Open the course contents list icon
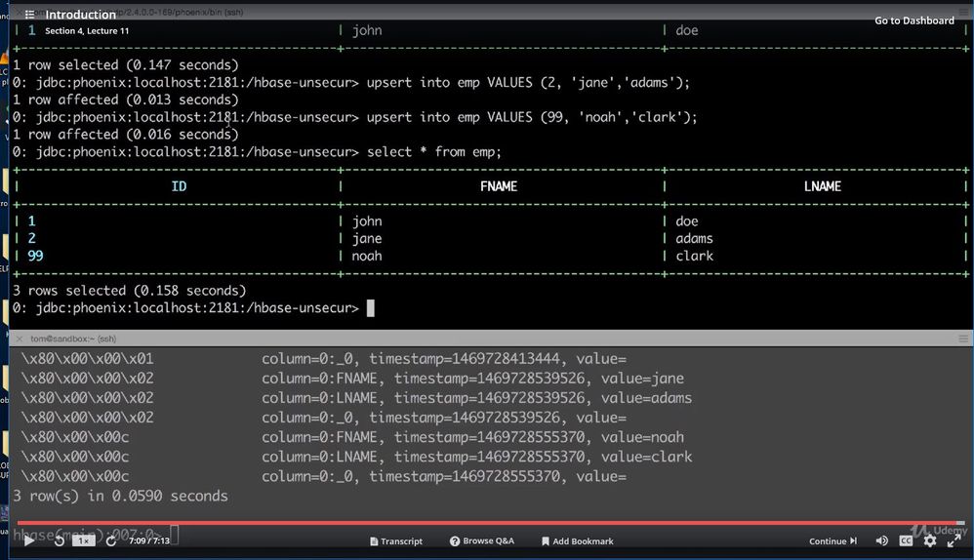The width and height of the screenshot is (974, 560). 30,15
